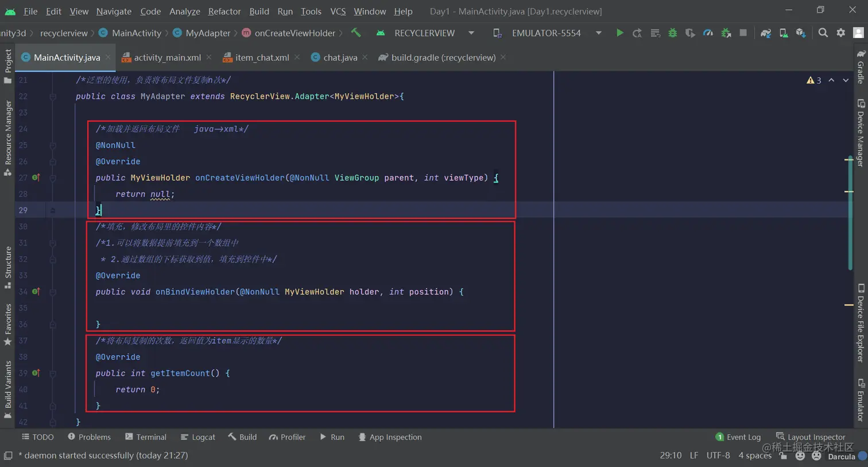Collapse MyAdapter class fold on line 22
Image resolution: width=868 pixels, height=467 pixels.
(x=52, y=97)
